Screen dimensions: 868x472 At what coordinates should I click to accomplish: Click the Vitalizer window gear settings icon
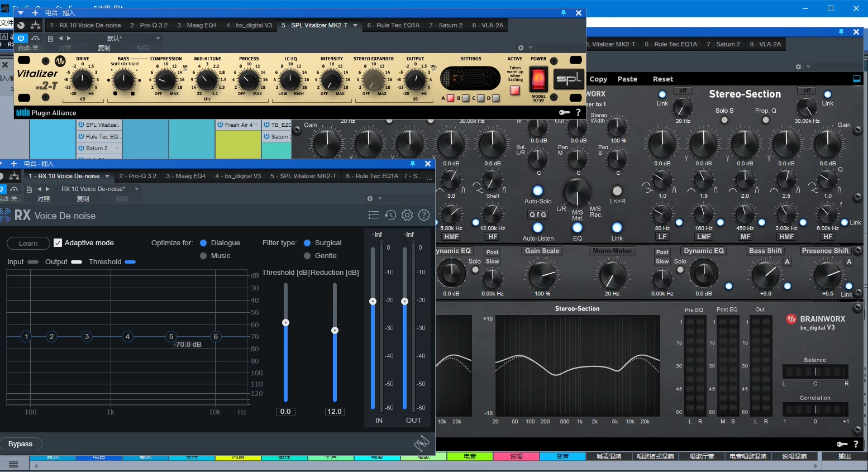[x=521, y=48]
